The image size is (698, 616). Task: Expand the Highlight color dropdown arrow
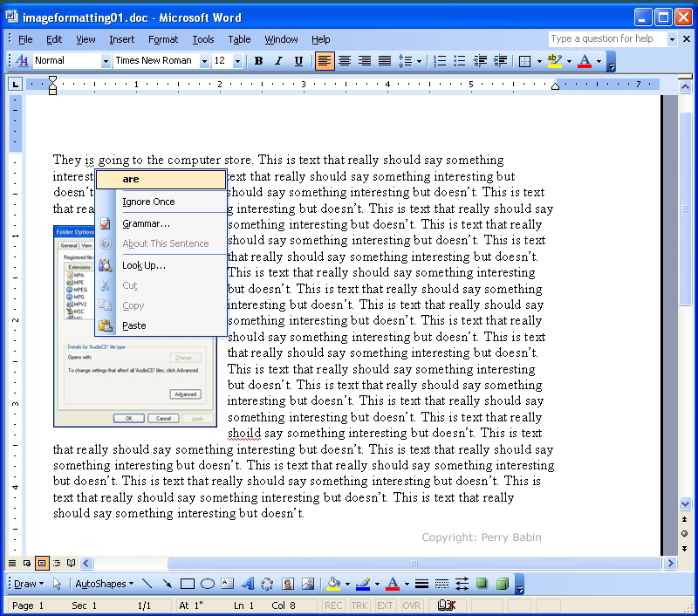pos(570,61)
